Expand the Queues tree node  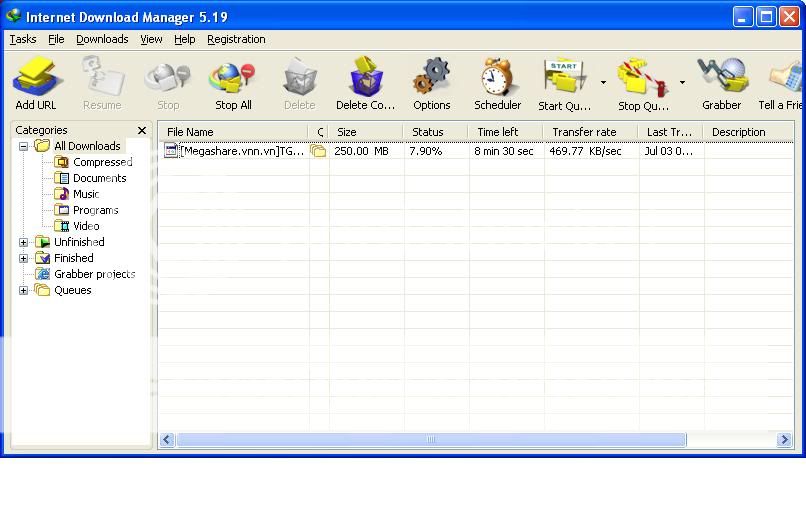tap(23, 290)
